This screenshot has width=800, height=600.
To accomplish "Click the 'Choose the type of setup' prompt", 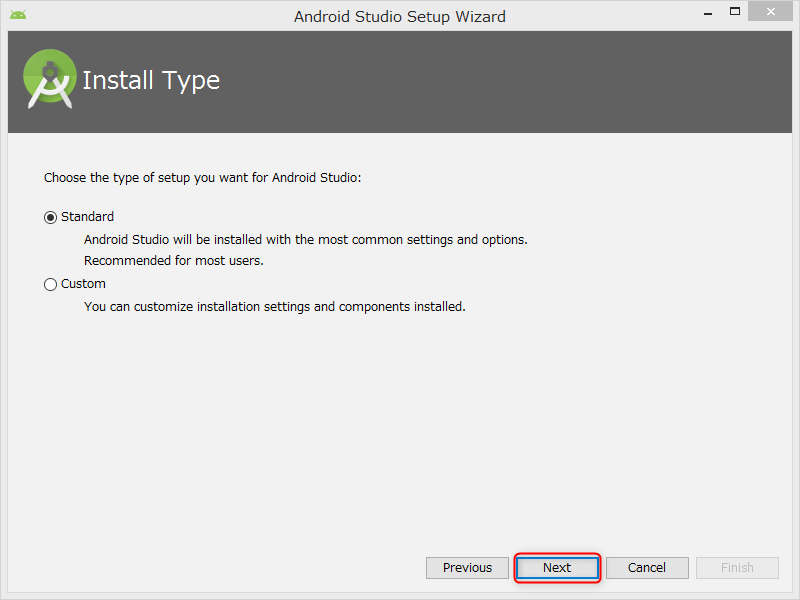I will [x=203, y=178].
